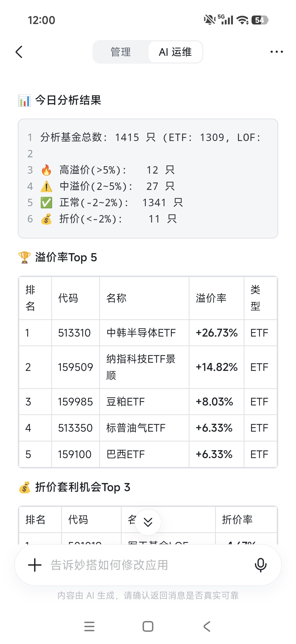Tap the 折价率 column header
296x644 pixels.
tap(237, 520)
